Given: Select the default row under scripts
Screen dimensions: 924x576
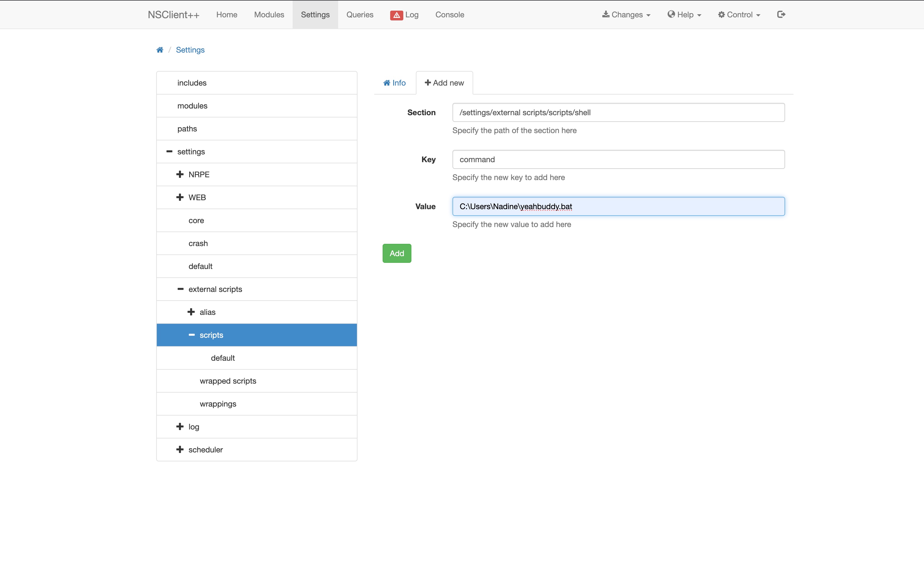Looking at the screenshot, I should 257,358.
